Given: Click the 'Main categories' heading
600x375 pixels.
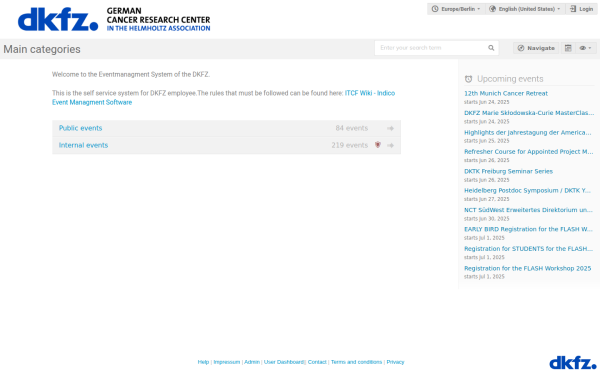Looking at the screenshot, I should [42, 49].
